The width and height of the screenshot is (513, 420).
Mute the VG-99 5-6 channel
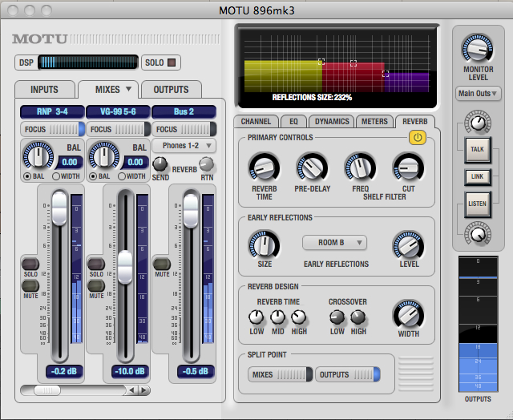(x=96, y=285)
